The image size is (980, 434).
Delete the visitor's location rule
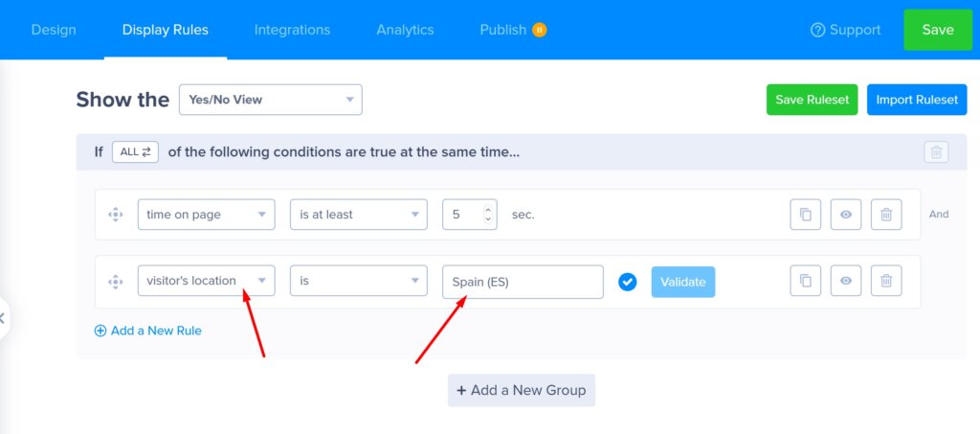tap(886, 282)
